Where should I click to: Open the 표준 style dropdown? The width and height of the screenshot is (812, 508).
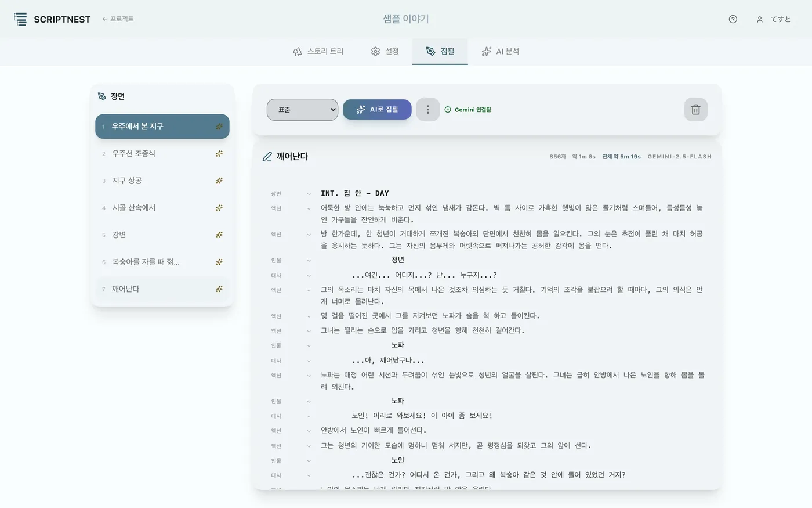point(302,110)
